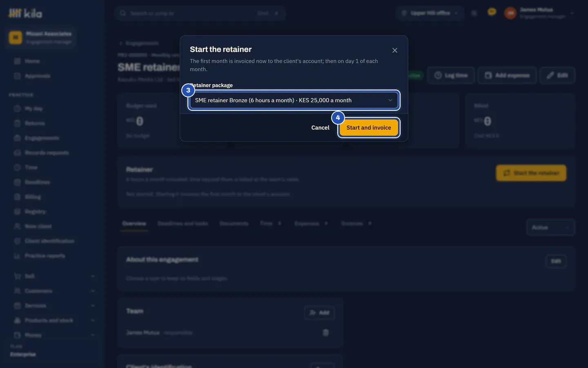Switch to Deadlines and tasks tab
This screenshot has height=368, width=588.
[x=183, y=223]
